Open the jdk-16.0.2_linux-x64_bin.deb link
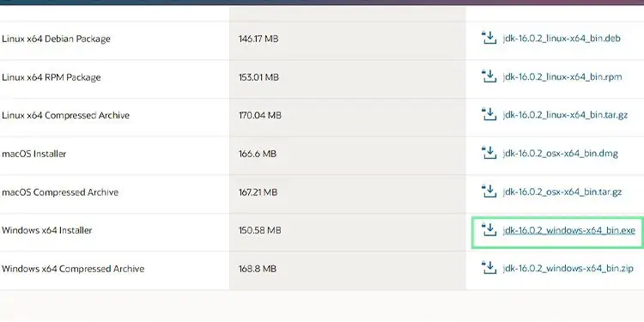 [562, 39]
